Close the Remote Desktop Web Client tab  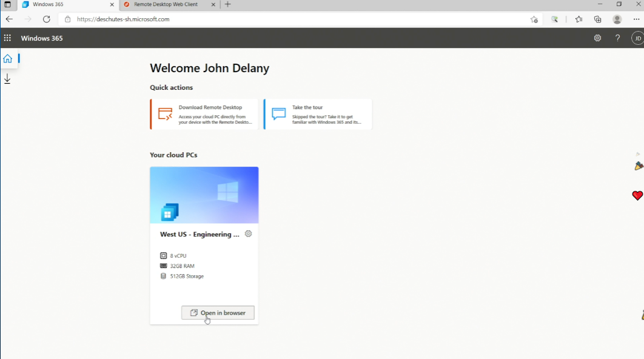[213, 4]
